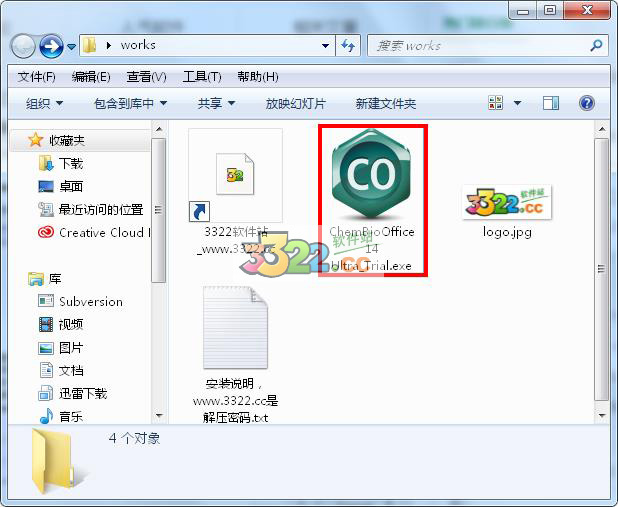The image size is (618, 507).
Task: Click file list scroll up arrow
Action: 602,129
